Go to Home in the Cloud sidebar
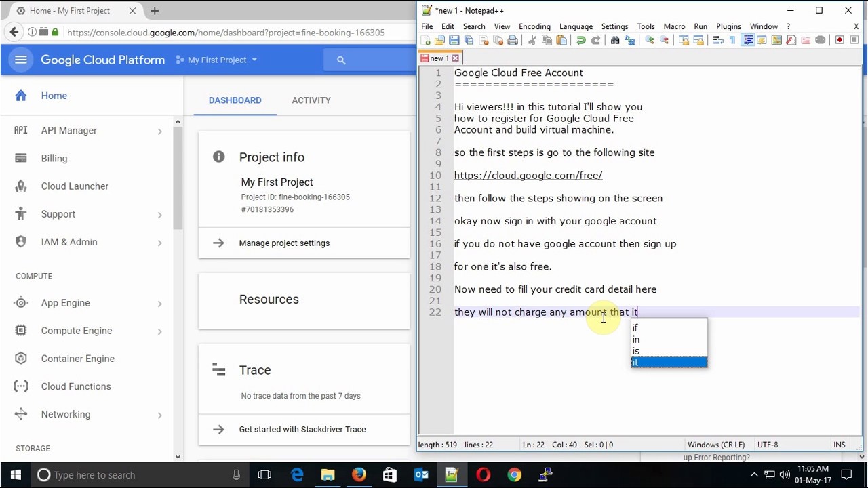Image resolution: width=868 pixels, height=488 pixels. (54, 96)
